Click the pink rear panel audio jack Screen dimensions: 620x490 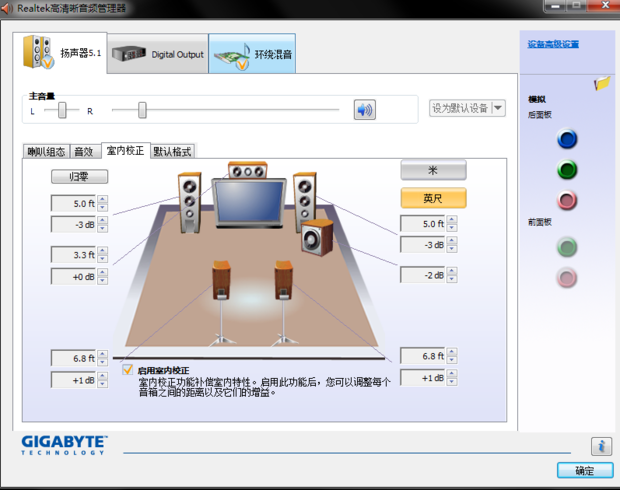pyautogui.click(x=567, y=200)
